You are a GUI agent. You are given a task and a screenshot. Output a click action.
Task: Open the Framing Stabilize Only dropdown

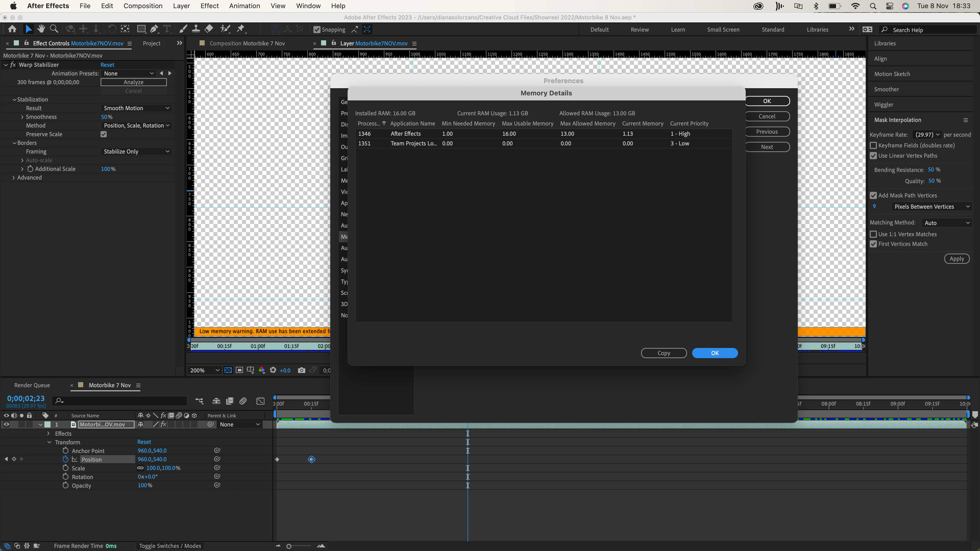[136, 151]
